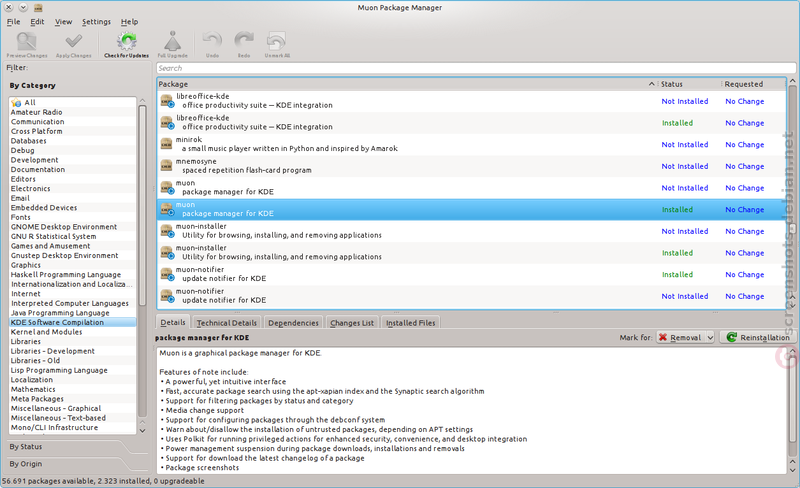The height and width of the screenshot is (488, 800).
Task: Open the Mark for Removal dropdown arrow
Action: (710, 337)
